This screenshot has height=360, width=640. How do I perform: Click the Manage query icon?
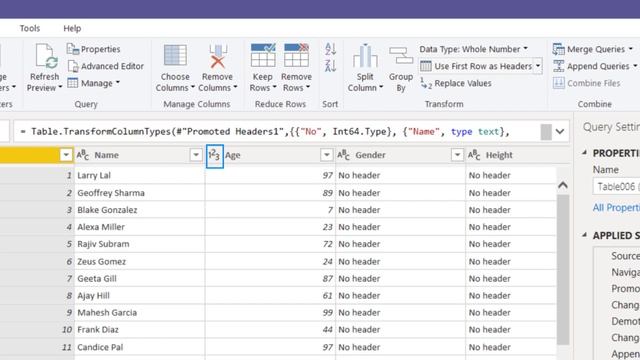[x=73, y=83]
